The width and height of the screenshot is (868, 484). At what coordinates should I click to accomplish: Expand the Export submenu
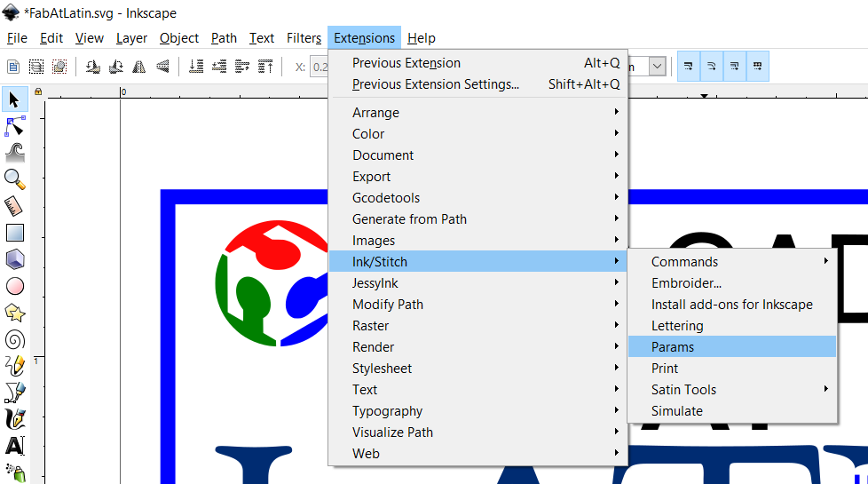[477, 176]
